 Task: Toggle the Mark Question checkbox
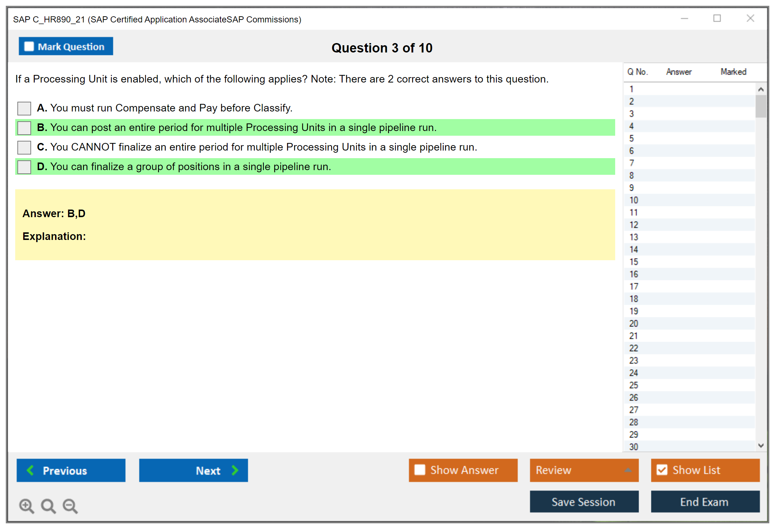pos(29,47)
